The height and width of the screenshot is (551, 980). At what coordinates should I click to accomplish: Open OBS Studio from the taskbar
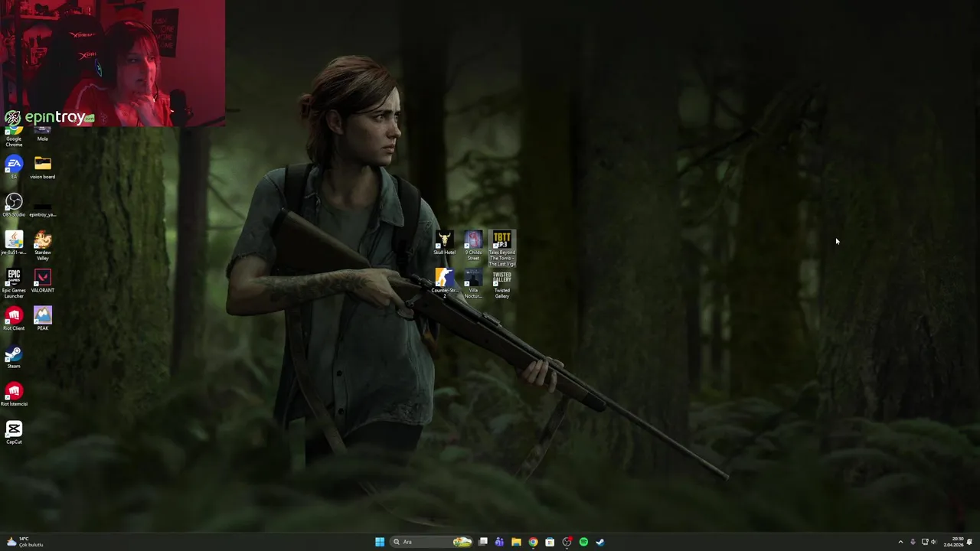click(567, 542)
